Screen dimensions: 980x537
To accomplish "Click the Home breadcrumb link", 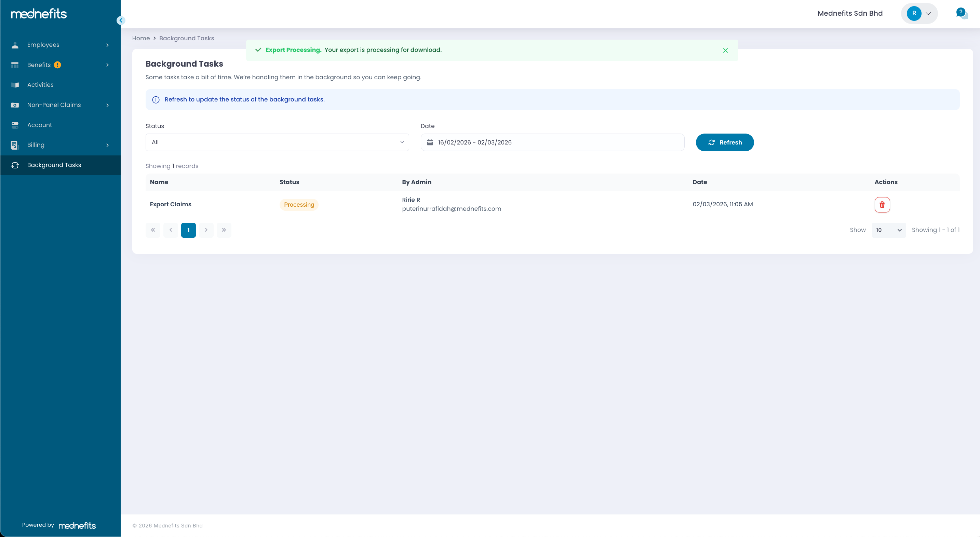I will point(141,38).
